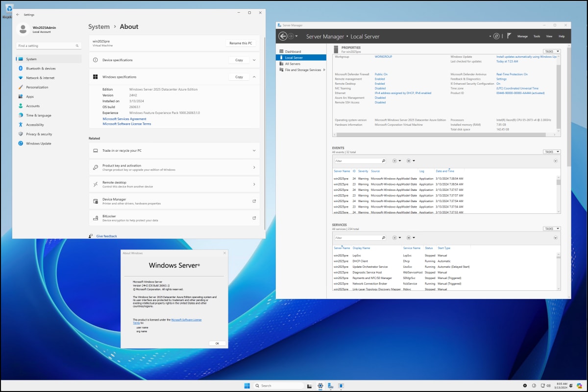Click the Find a setting search box
The width and height of the screenshot is (588, 392).
tap(49, 46)
